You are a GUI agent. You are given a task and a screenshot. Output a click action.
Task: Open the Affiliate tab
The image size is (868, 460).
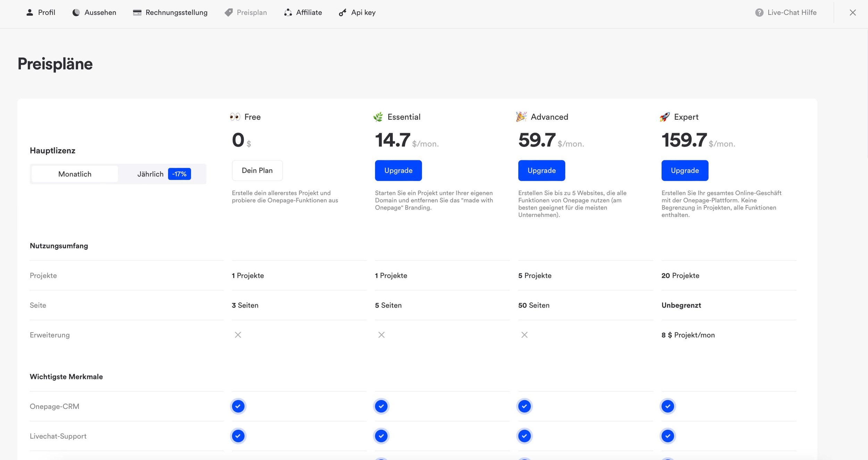pos(309,12)
